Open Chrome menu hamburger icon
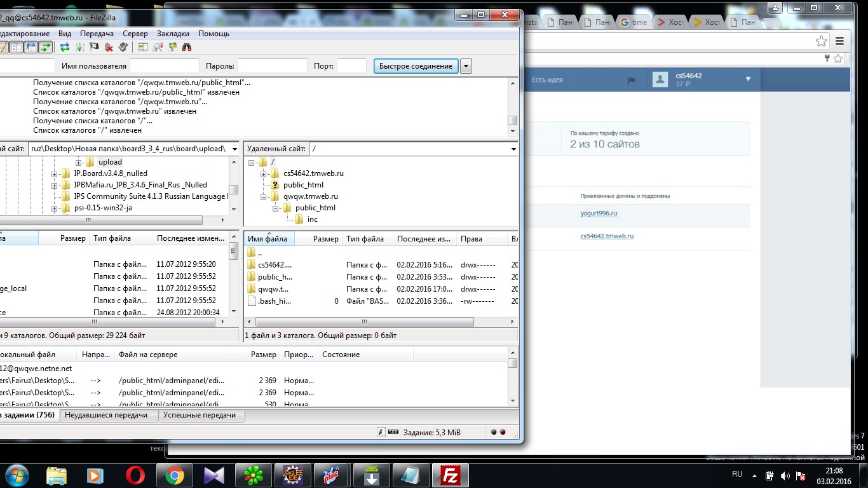Image resolution: width=868 pixels, height=488 pixels. 839,41
